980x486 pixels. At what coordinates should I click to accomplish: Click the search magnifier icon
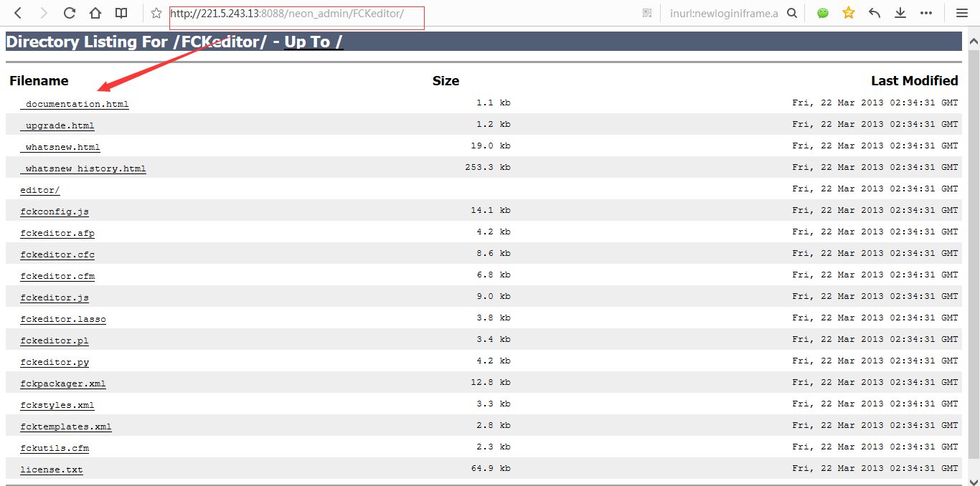(792, 13)
